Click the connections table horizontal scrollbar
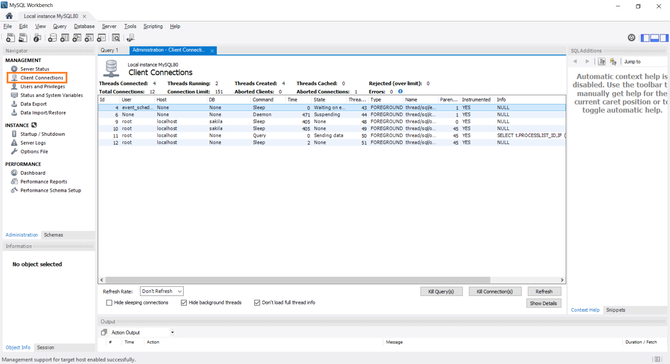The height and width of the screenshot is (364, 670). tap(297, 280)
